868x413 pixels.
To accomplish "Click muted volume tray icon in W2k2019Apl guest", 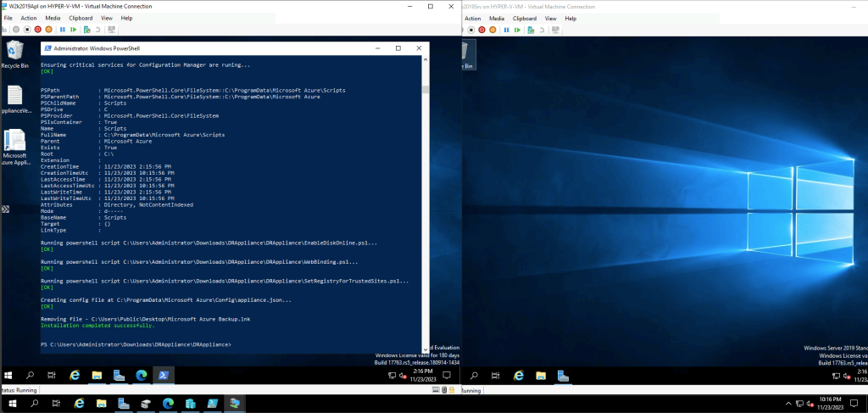I will click(402, 376).
